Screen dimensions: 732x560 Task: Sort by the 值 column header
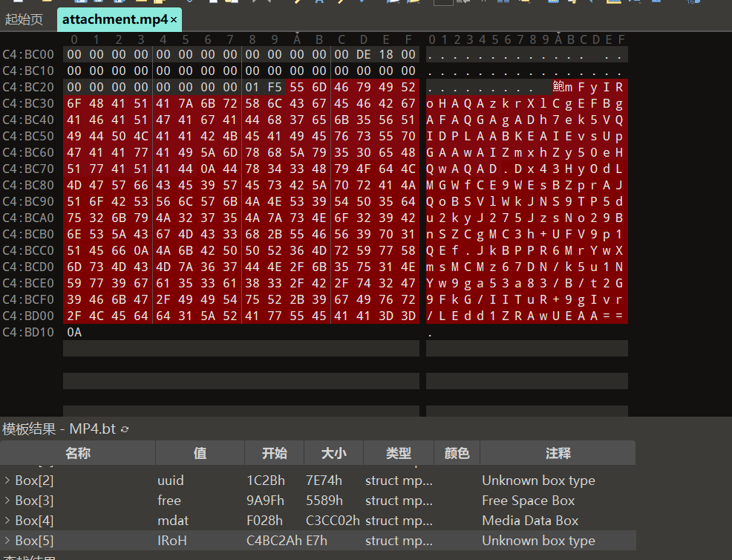coord(200,453)
